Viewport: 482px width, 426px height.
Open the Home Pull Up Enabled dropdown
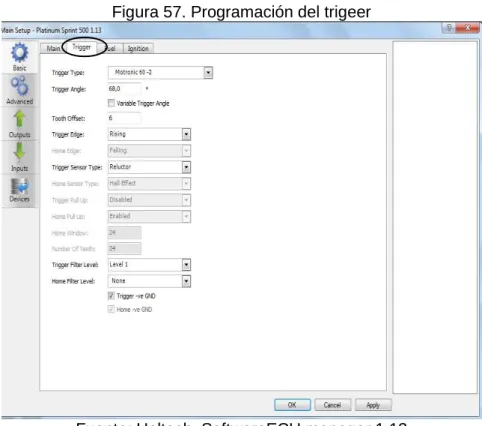pyautogui.click(x=149, y=216)
